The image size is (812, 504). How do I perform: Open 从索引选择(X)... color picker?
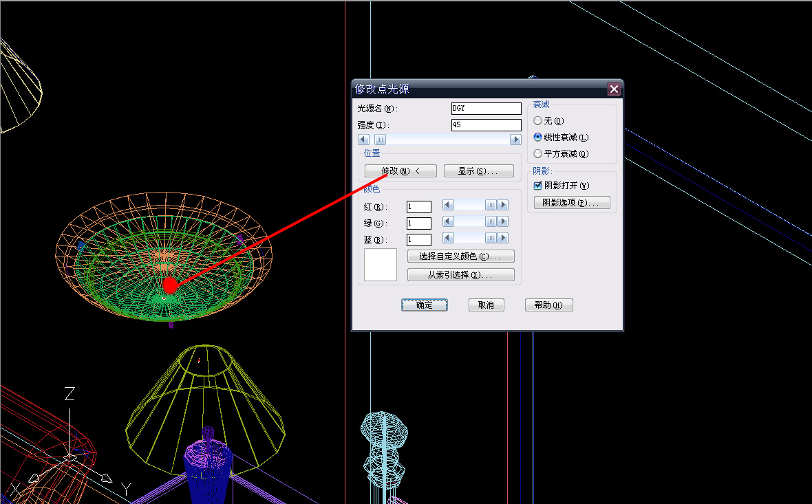click(461, 275)
